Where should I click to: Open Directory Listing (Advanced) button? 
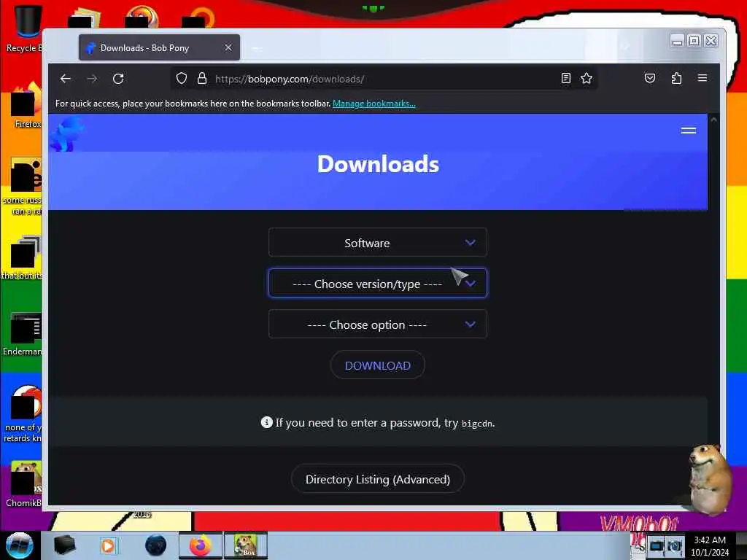(378, 479)
